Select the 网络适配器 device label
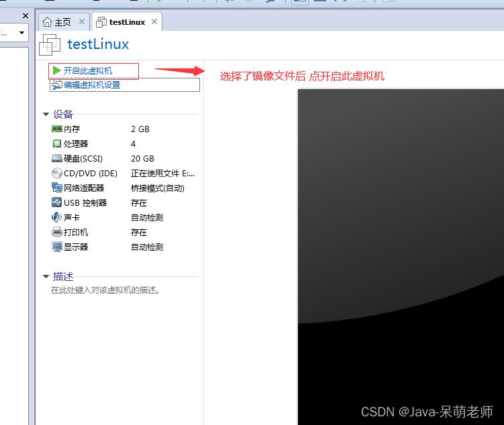 (84, 188)
